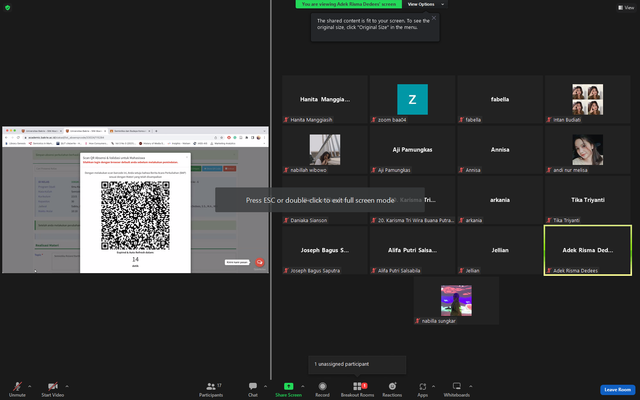
Task: Select Hanita Manggiasih's tile
Action: pos(325,99)
